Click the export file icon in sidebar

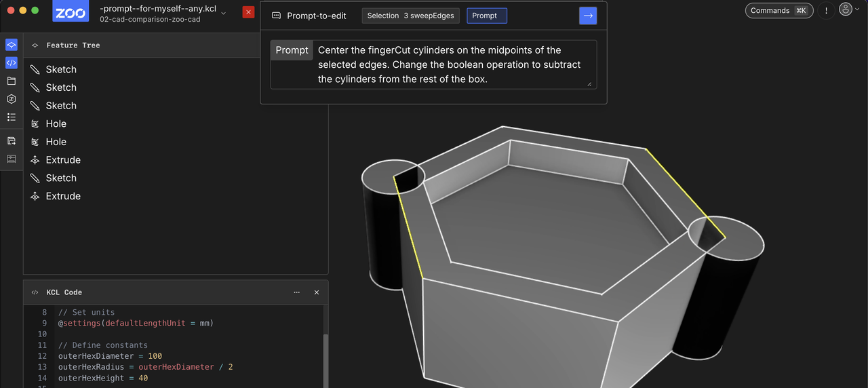click(x=11, y=140)
